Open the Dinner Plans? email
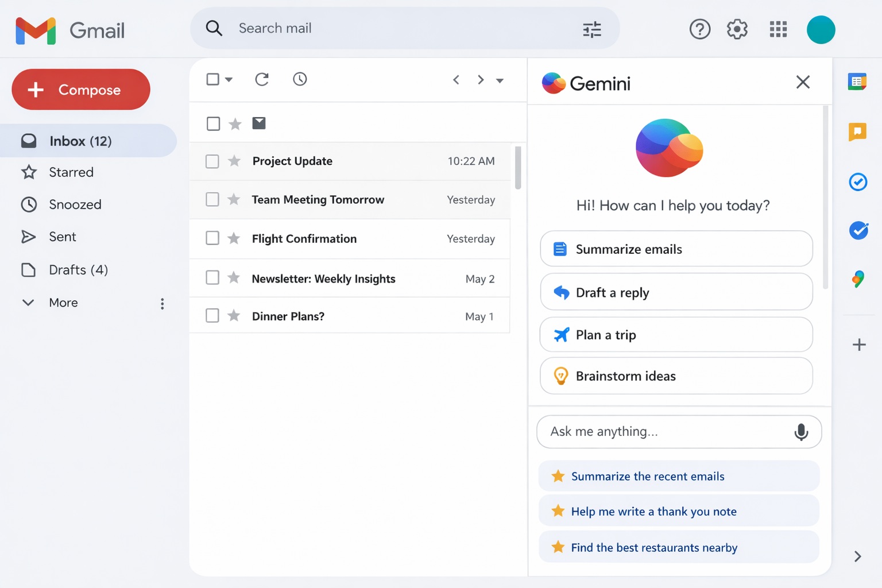882x588 pixels. point(350,316)
